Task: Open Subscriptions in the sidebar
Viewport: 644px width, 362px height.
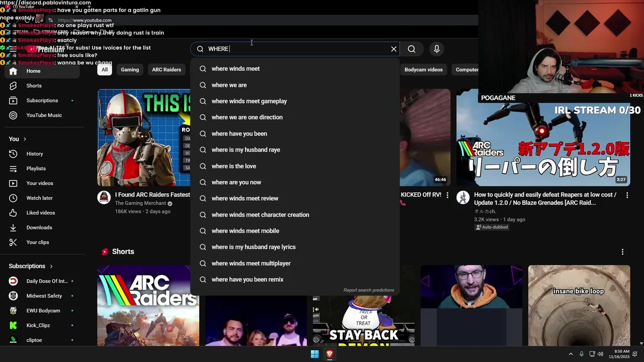Action: [42, 101]
